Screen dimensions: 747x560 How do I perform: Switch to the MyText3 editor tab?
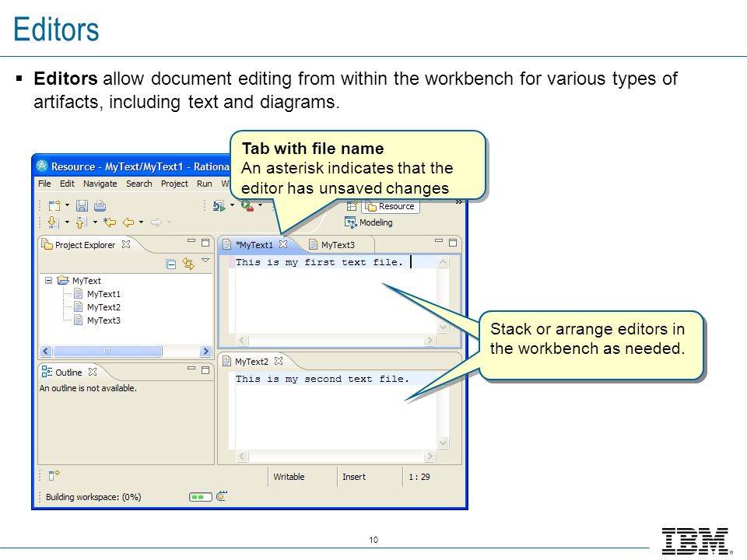[x=338, y=245]
